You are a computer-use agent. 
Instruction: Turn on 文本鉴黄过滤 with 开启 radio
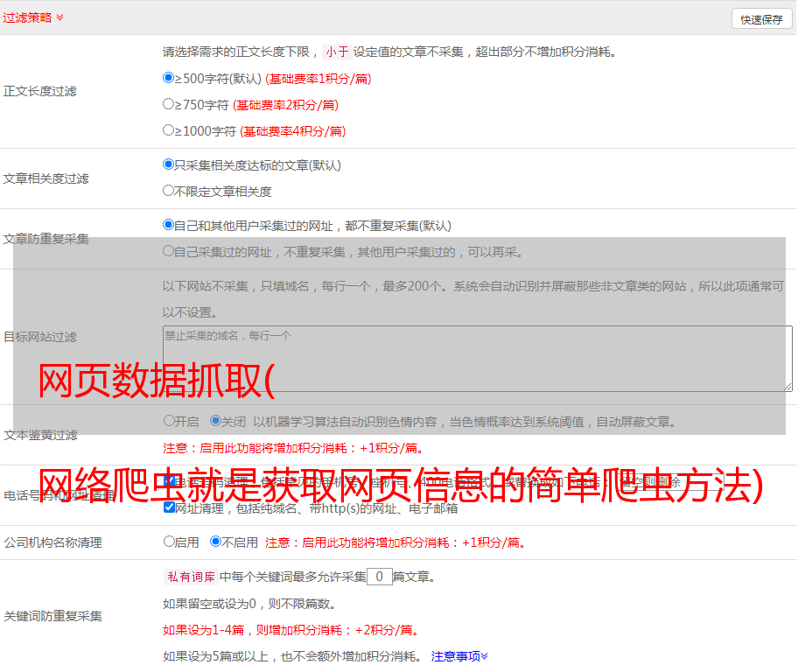169,421
